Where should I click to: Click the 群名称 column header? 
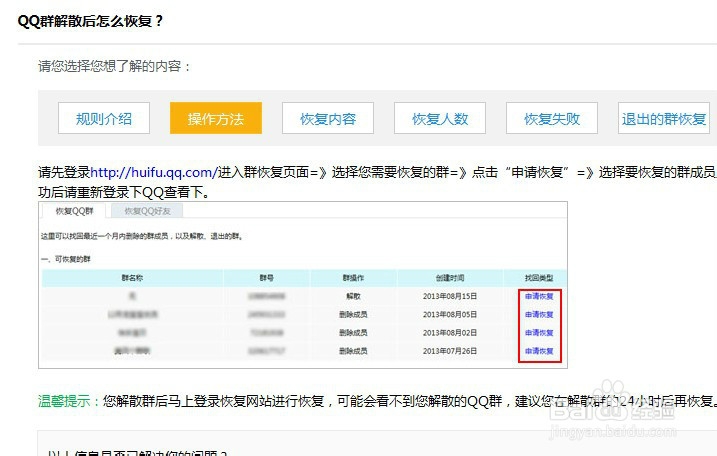point(132,278)
